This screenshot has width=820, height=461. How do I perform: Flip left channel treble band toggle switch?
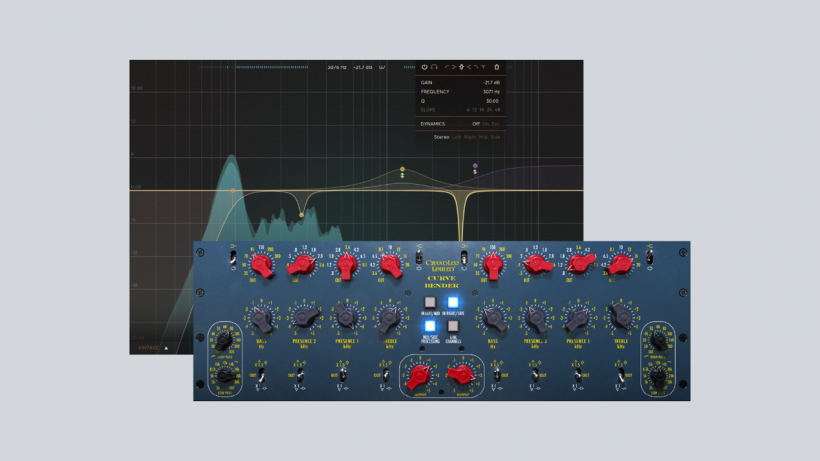coord(385,375)
